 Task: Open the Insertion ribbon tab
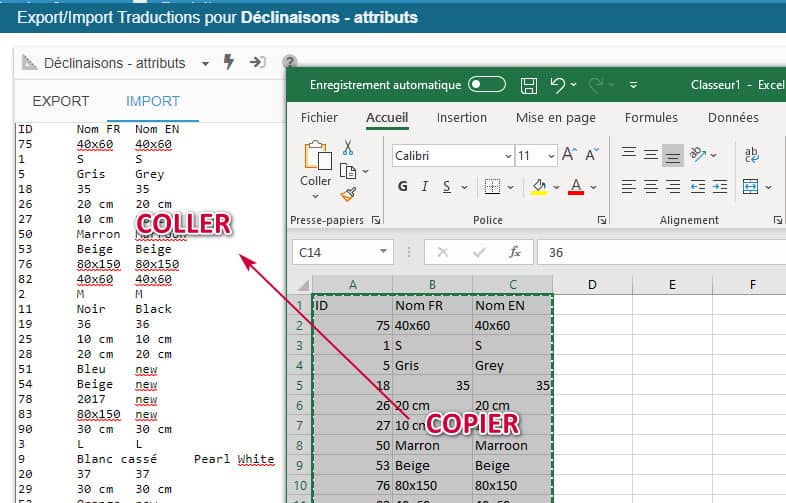tap(461, 118)
